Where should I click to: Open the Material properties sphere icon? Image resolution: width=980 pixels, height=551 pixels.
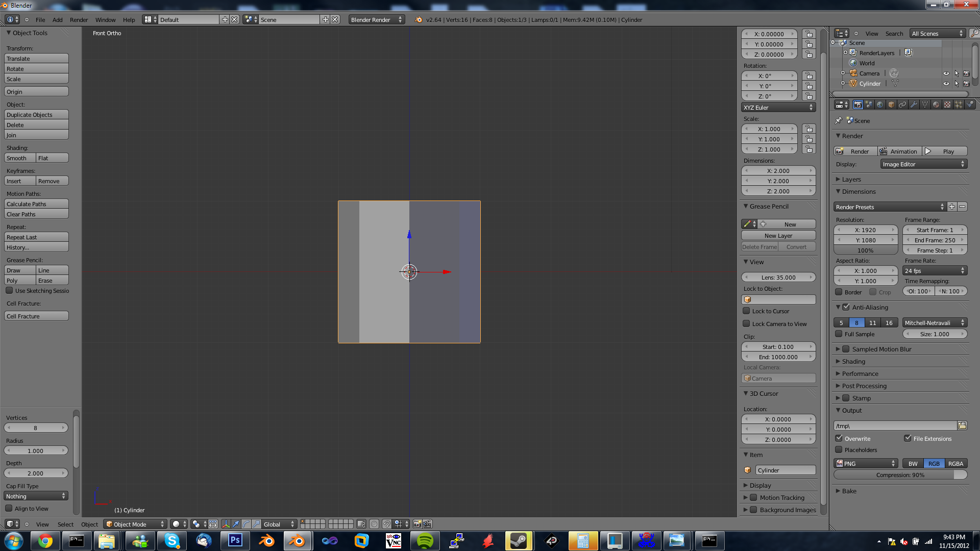coord(936,105)
